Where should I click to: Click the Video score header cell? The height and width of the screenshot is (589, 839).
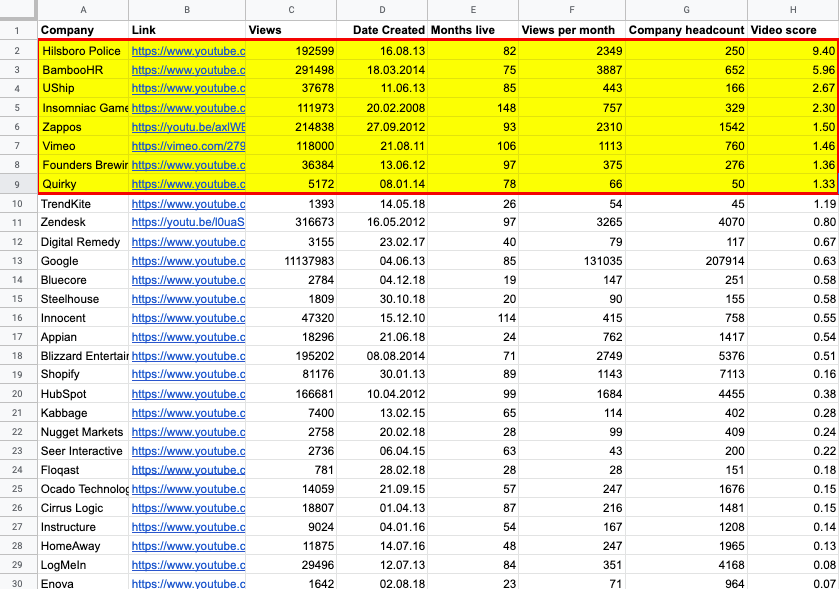pos(793,30)
